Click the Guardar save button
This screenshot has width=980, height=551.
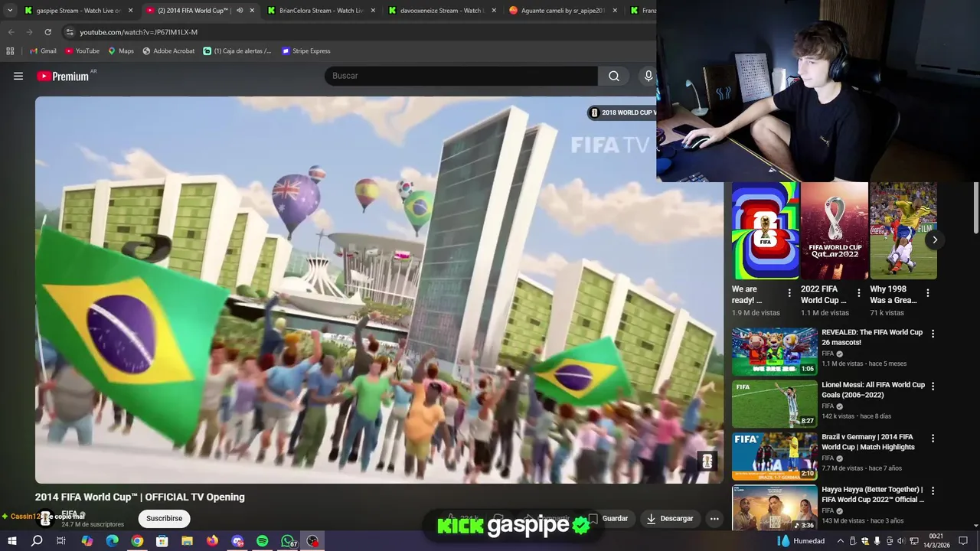pyautogui.click(x=608, y=518)
